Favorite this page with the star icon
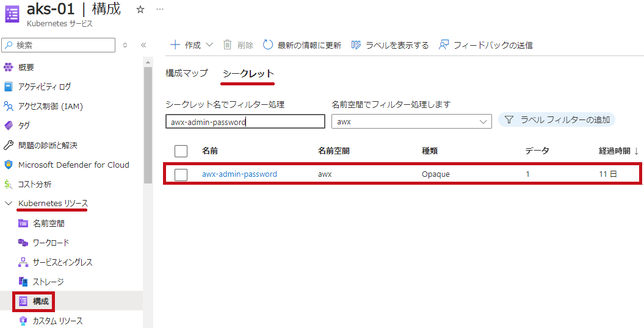The height and width of the screenshot is (328, 644). pyautogui.click(x=140, y=9)
